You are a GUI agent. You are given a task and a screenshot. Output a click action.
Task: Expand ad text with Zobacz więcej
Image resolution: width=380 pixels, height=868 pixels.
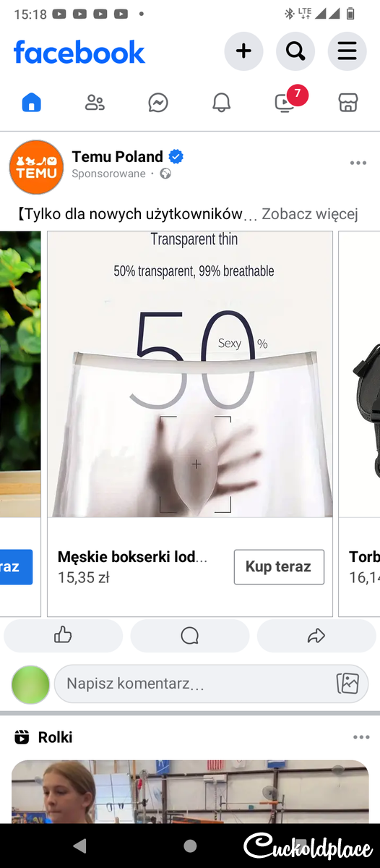(x=310, y=214)
